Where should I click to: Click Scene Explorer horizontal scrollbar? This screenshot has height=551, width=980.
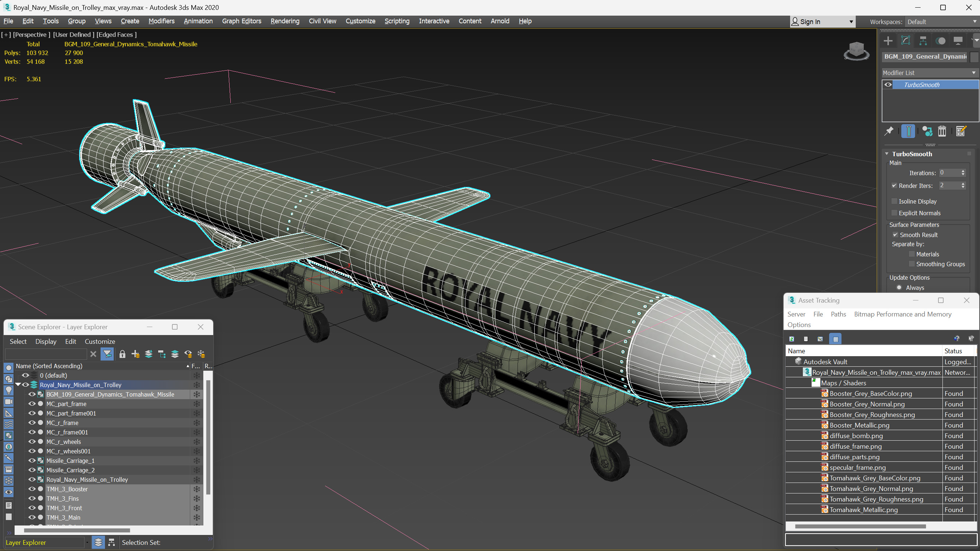(77, 530)
